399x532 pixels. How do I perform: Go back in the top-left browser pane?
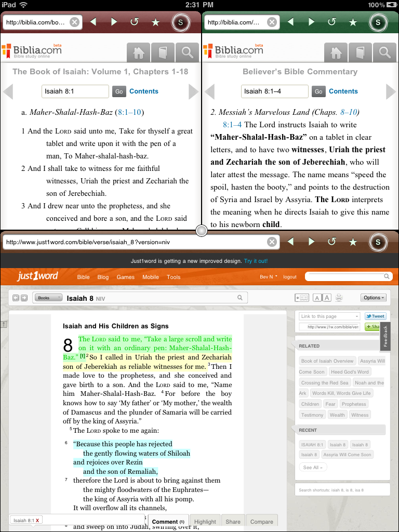93,22
